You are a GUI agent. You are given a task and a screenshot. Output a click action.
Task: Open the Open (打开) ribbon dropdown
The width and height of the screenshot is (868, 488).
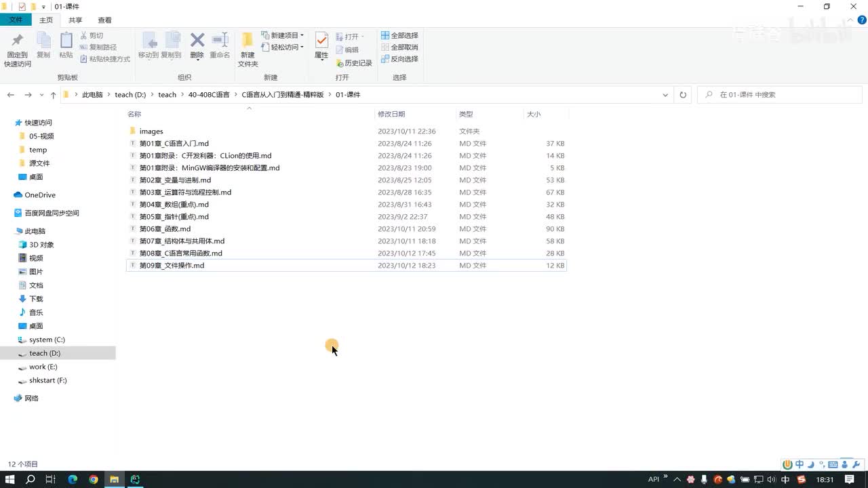[x=350, y=37]
